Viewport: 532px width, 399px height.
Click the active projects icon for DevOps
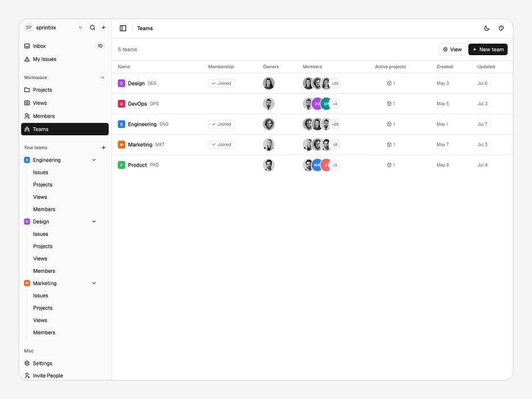click(x=389, y=104)
